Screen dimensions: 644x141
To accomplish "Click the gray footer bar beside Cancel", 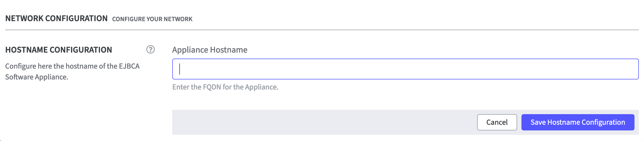I will point(323,122).
